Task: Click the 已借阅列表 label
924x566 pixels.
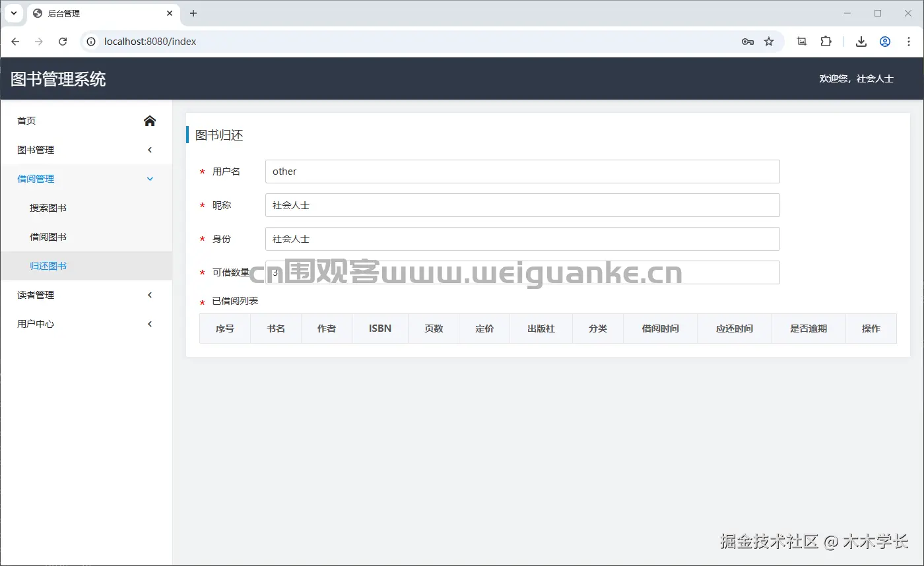Action: pos(235,301)
